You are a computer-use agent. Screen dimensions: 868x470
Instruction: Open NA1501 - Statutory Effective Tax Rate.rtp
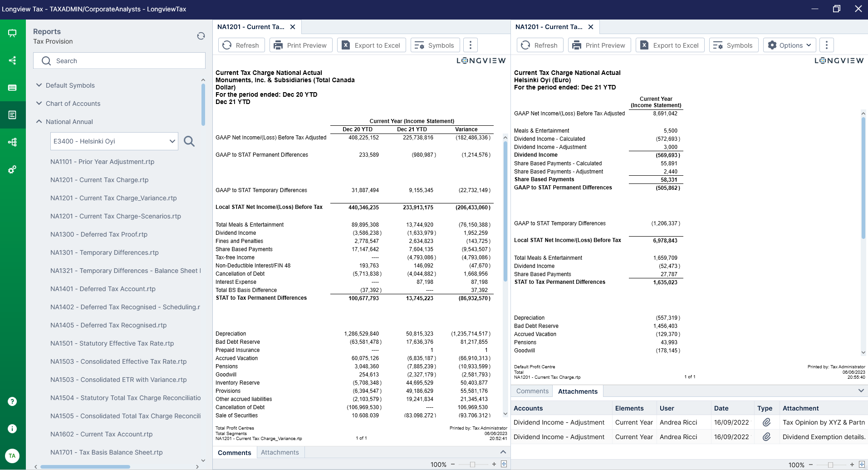(x=112, y=343)
